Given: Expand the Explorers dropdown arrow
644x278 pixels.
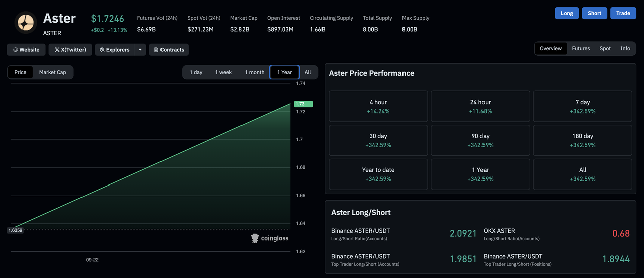Looking at the screenshot, I should pyautogui.click(x=140, y=50).
